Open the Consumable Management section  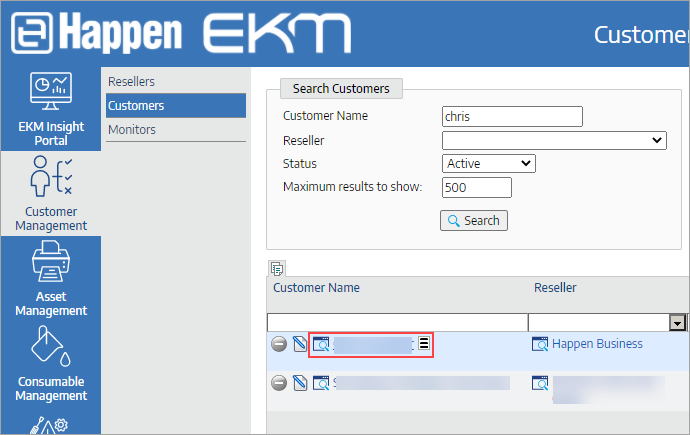[x=51, y=363]
